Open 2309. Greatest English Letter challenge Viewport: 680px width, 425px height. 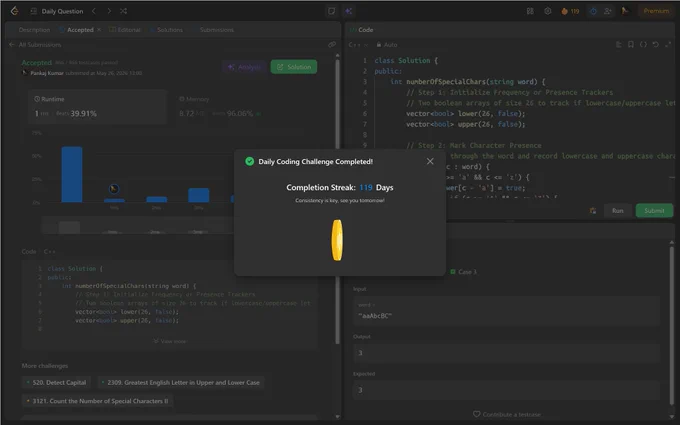[180, 382]
